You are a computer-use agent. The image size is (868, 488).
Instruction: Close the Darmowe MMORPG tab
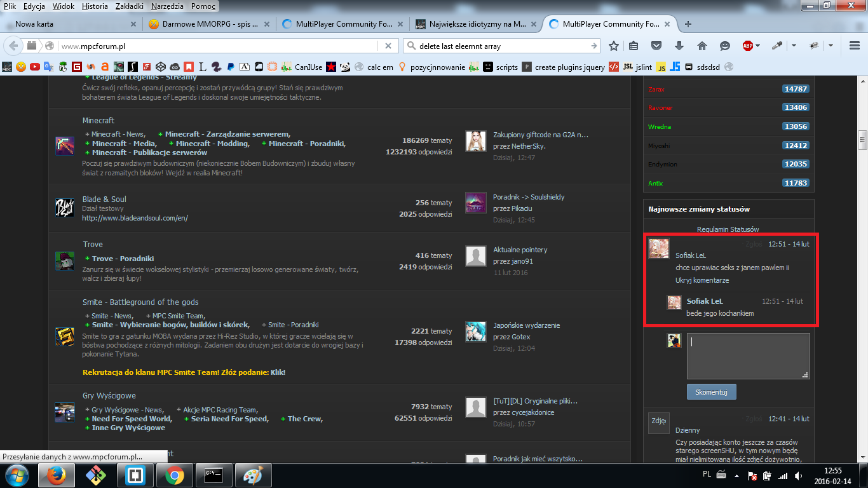click(x=267, y=24)
